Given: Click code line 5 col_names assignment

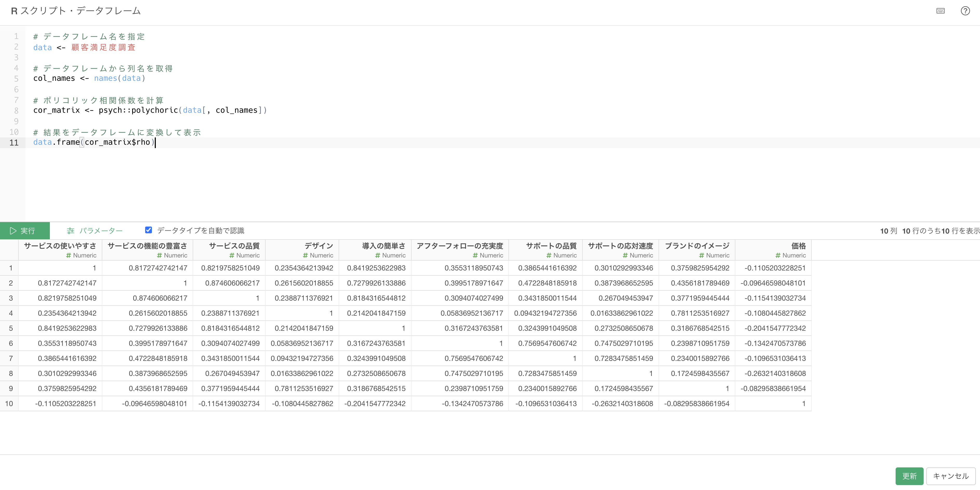Looking at the screenshot, I should click(x=89, y=78).
